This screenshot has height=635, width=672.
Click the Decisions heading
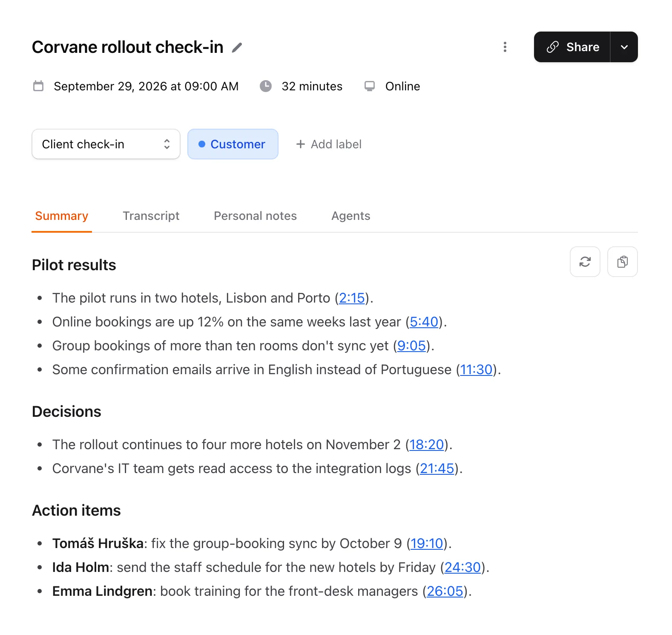point(67,412)
